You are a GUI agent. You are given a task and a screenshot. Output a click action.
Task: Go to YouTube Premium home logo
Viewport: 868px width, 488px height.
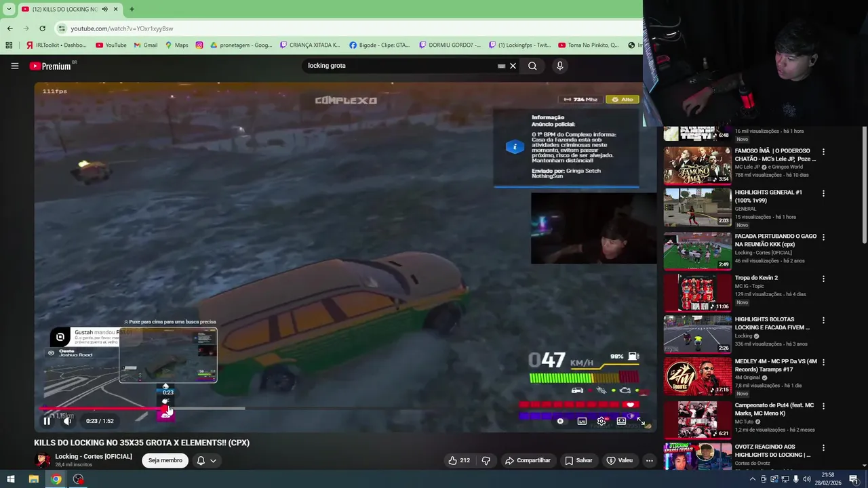coord(50,66)
